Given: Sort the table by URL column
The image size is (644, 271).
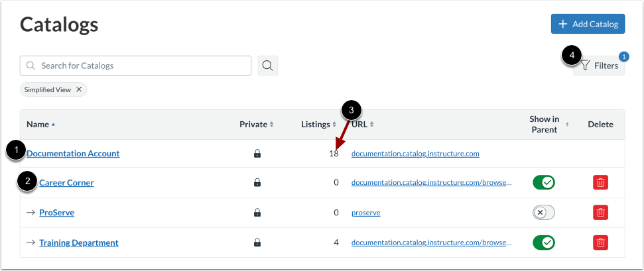Looking at the screenshot, I should [363, 125].
